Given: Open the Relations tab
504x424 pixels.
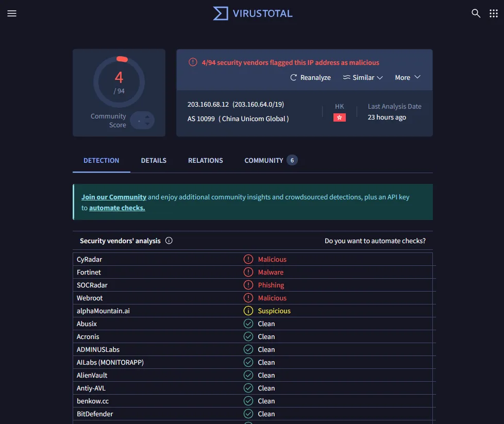Looking at the screenshot, I should pos(205,160).
